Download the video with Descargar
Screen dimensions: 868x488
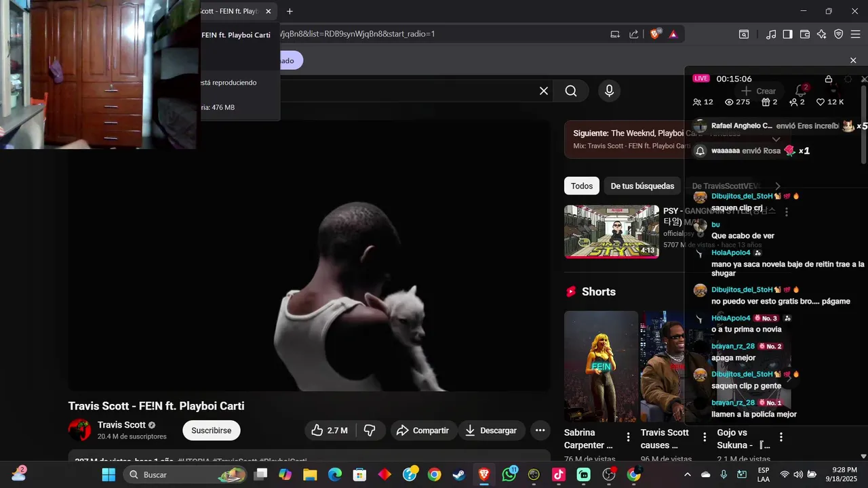pyautogui.click(x=491, y=430)
